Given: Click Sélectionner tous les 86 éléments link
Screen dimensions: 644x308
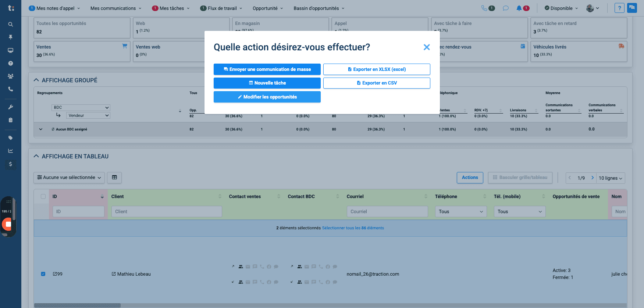Looking at the screenshot, I should click(x=353, y=228).
